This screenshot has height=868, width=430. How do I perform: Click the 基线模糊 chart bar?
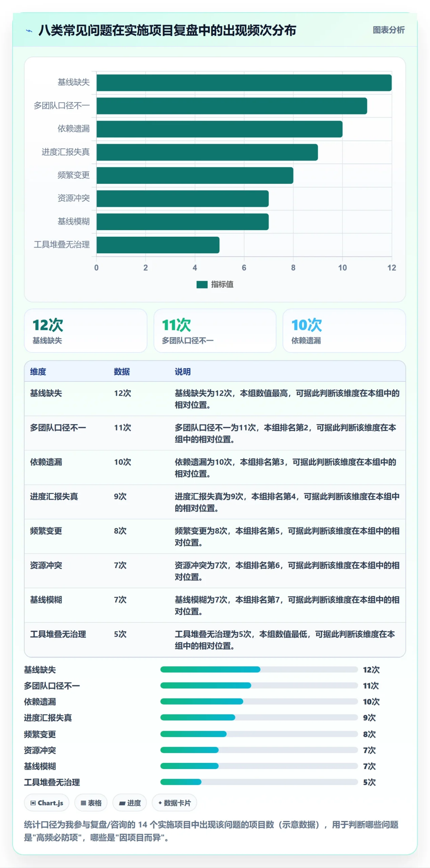click(182, 222)
